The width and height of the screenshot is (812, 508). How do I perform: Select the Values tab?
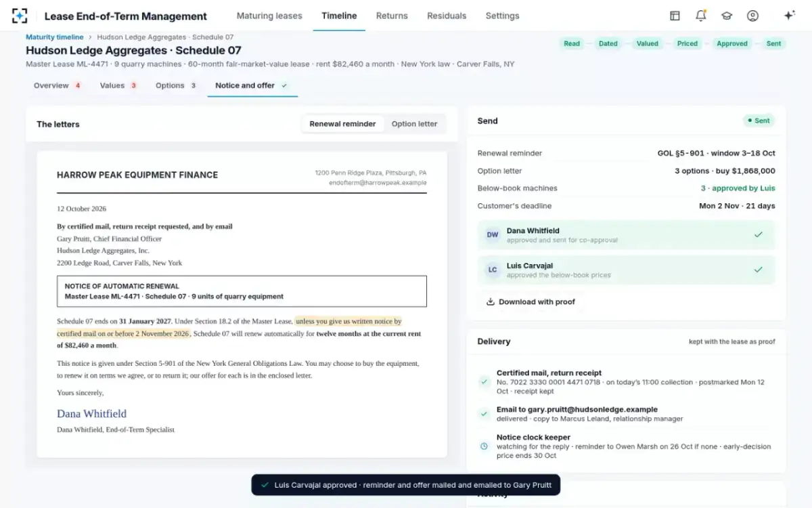pyautogui.click(x=118, y=85)
